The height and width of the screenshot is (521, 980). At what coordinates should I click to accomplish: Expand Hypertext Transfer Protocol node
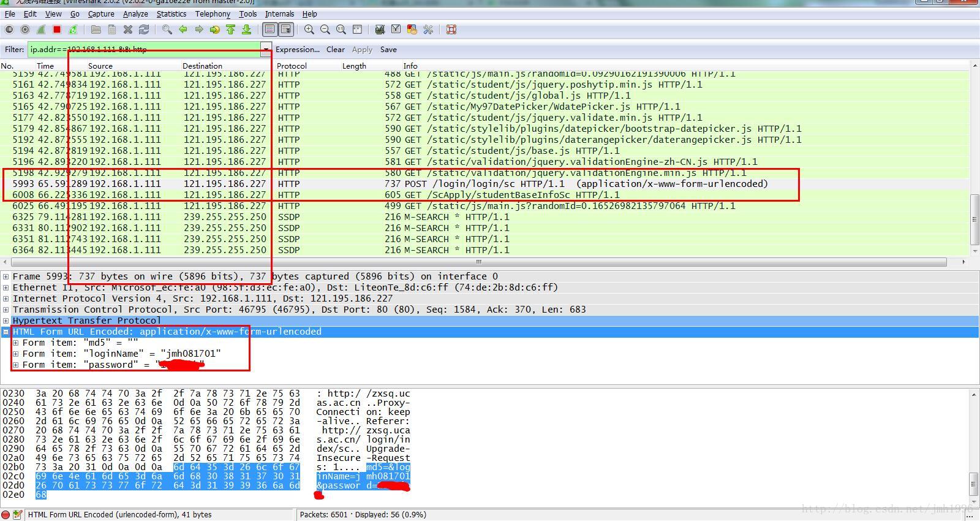(6, 321)
